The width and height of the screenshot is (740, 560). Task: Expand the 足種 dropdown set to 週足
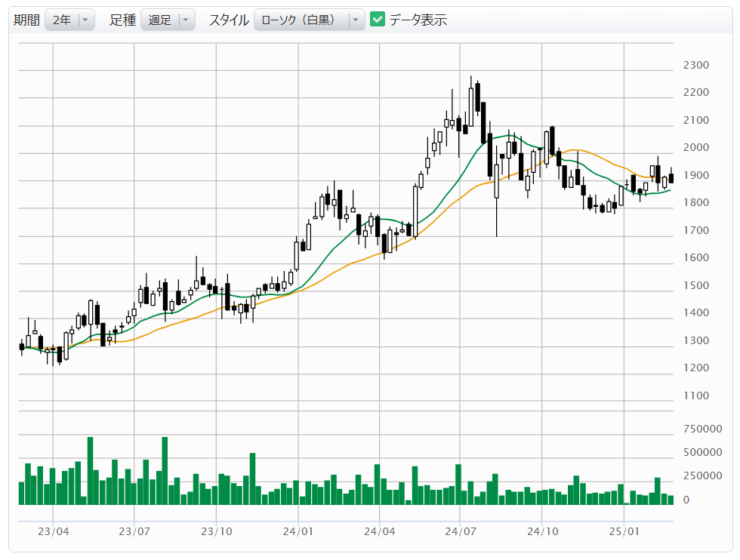(168, 20)
